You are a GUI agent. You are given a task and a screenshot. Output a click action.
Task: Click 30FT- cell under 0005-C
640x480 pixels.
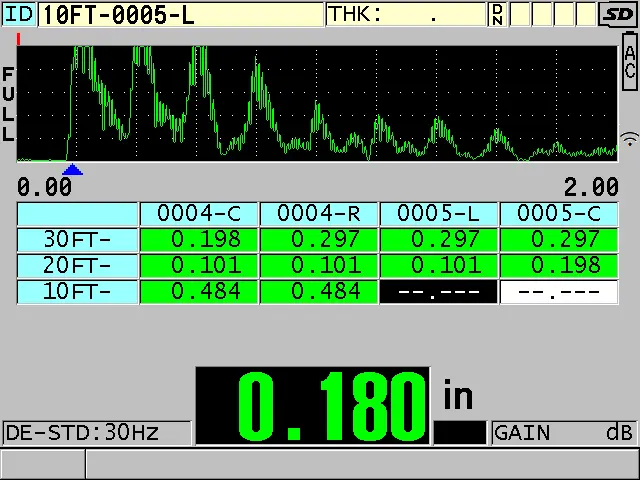[x=559, y=240]
